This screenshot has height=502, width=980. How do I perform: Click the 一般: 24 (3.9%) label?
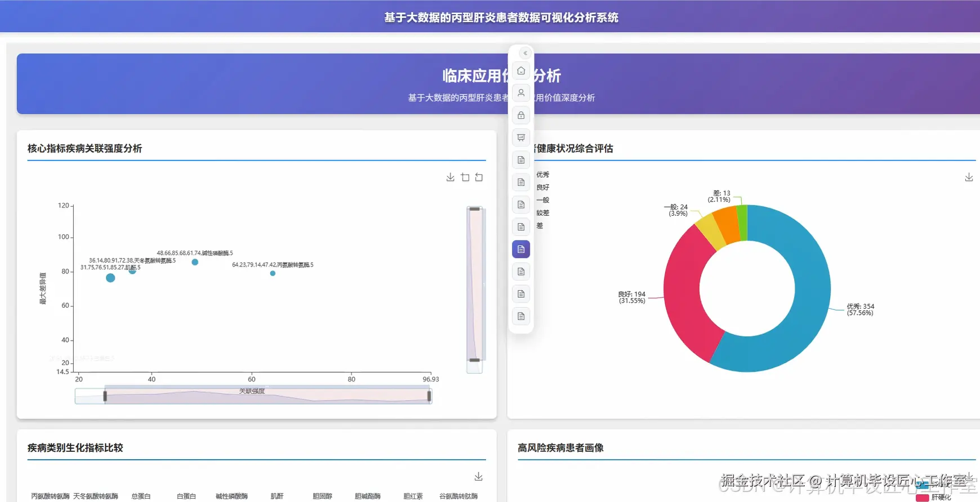[676, 210]
